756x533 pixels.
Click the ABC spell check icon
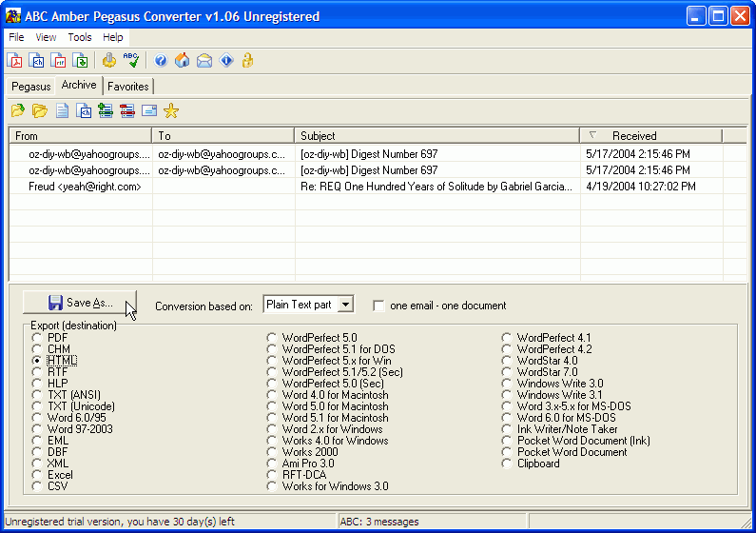(131, 60)
